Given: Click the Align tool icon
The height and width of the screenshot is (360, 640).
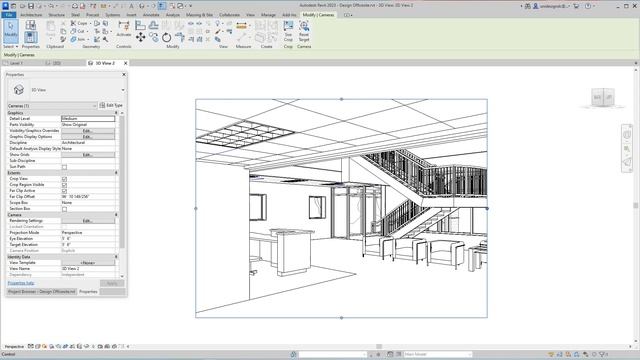Looking at the screenshot, I should [140, 25].
